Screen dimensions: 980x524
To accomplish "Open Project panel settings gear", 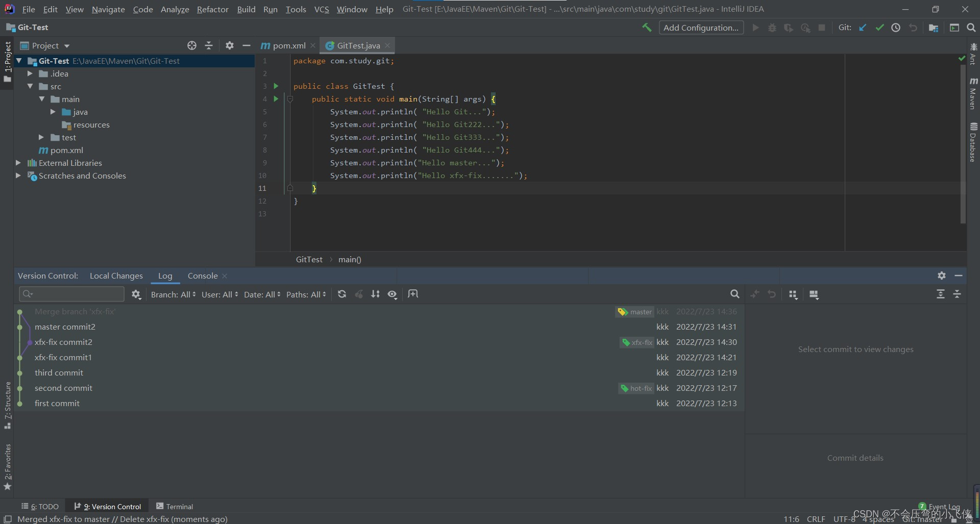I will [230, 45].
